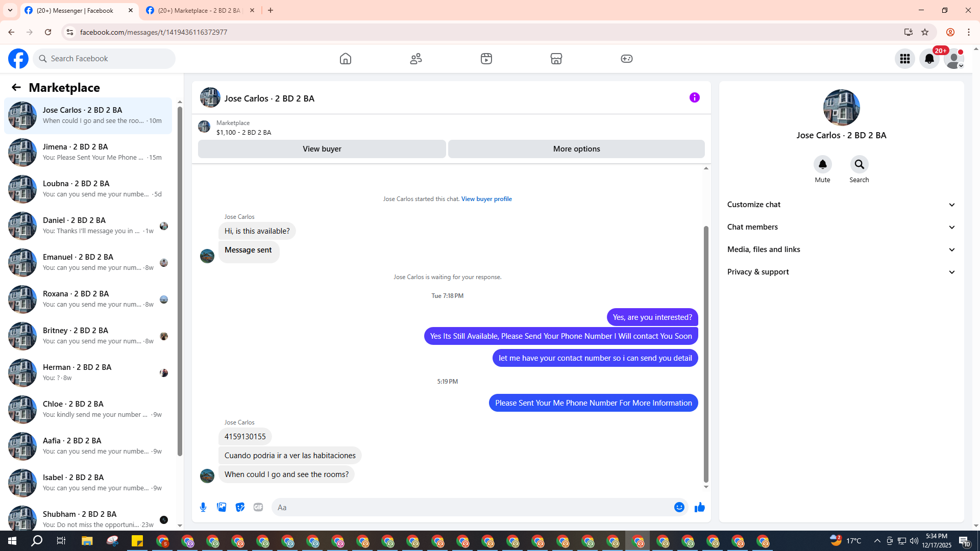
Task: Click the View buyer button
Action: click(x=322, y=149)
